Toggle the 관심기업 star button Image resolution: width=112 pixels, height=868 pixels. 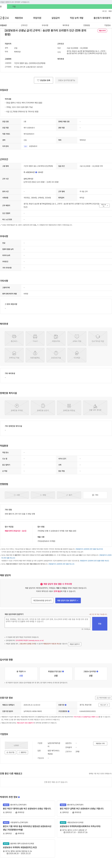(10, 752)
